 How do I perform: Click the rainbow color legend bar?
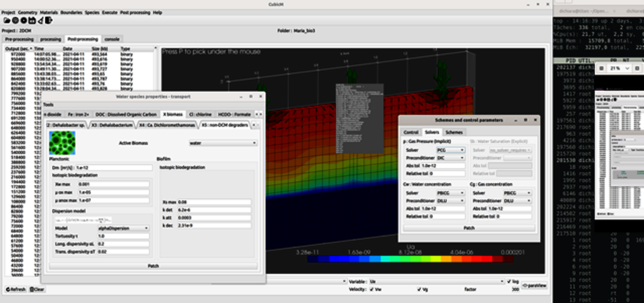[x=410, y=259]
